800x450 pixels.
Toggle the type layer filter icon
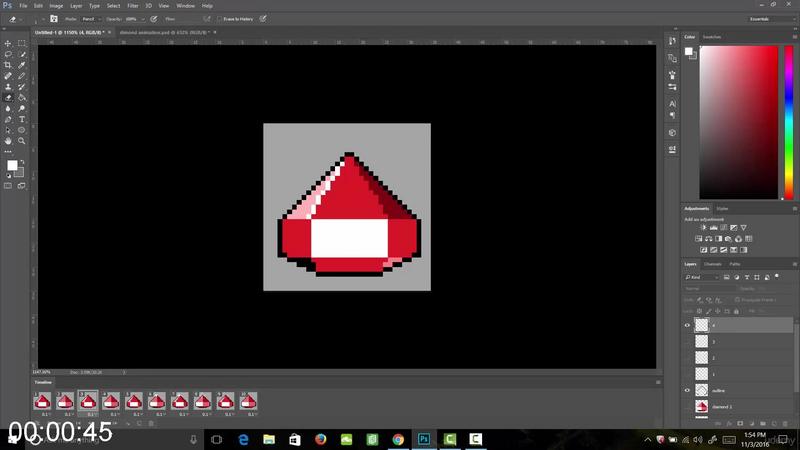[x=746, y=277]
